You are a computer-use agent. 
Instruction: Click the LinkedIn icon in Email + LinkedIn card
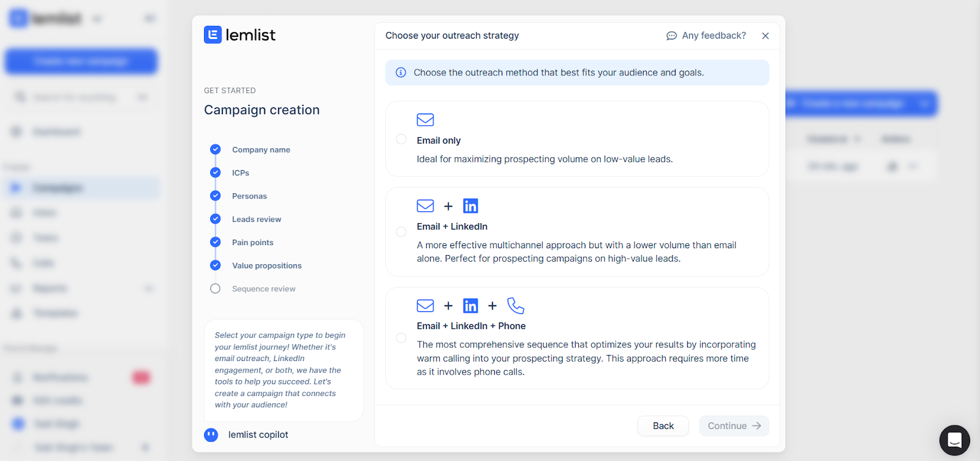pyautogui.click(x=470, y=206)
